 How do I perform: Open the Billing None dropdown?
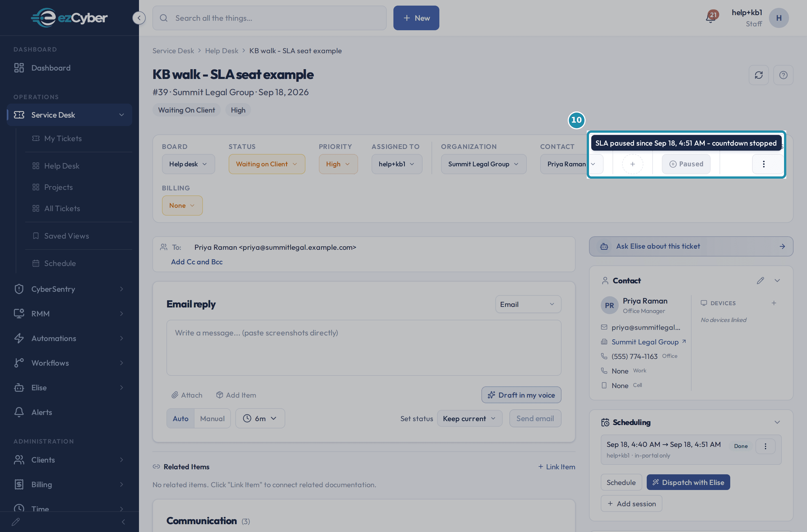click(182, 206)
